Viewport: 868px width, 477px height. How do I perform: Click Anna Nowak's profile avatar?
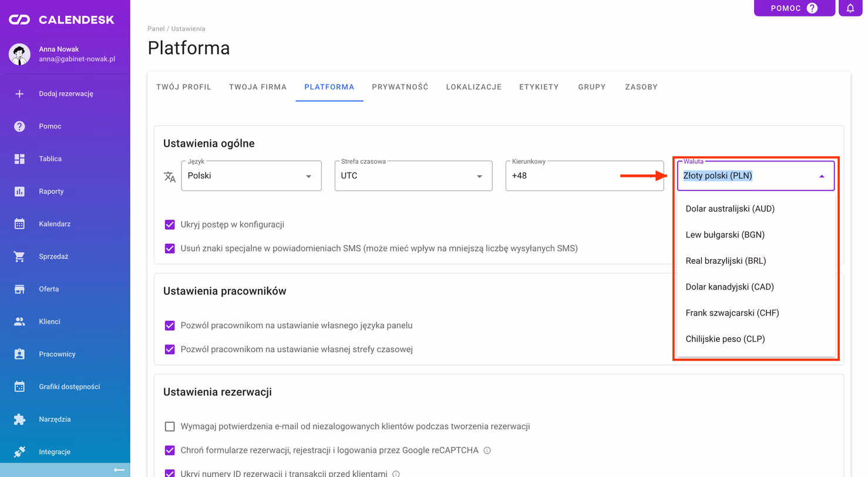click(19, 54)
